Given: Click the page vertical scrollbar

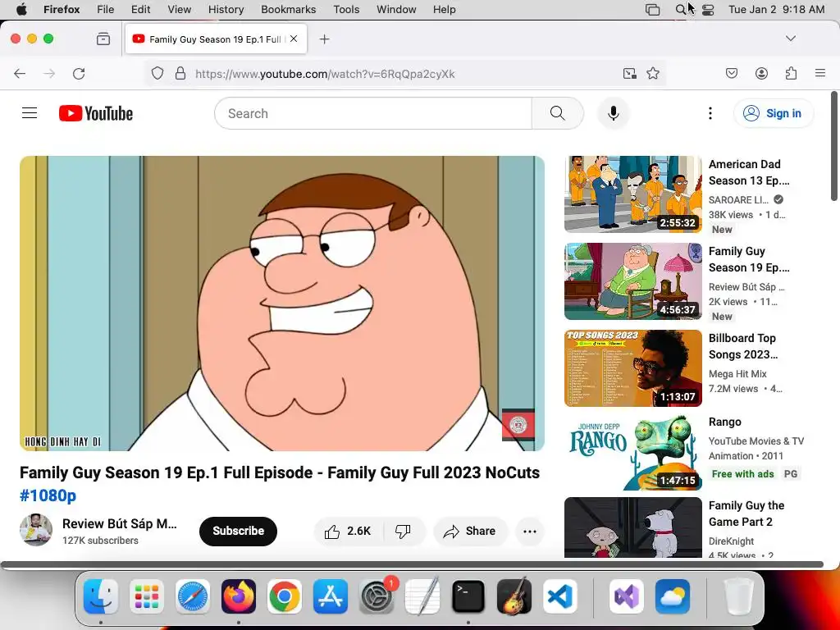Looking at the screenshot, I should pyautogui.click(x=833, y=147).
